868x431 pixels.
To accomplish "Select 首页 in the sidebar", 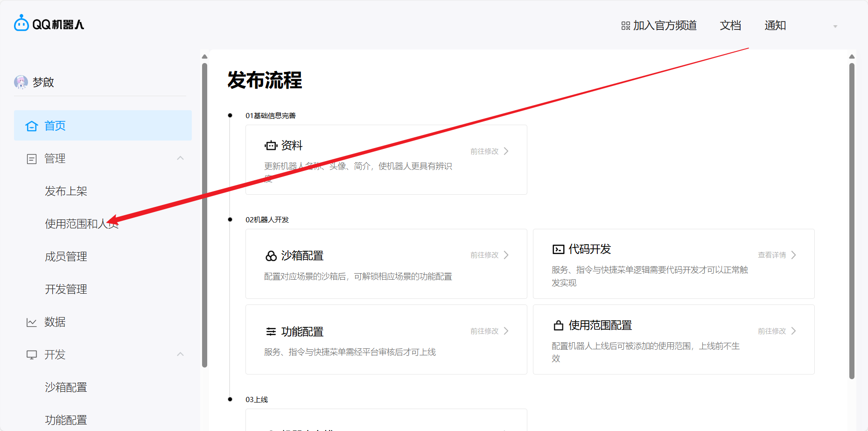I will click(x=103, y=126).
